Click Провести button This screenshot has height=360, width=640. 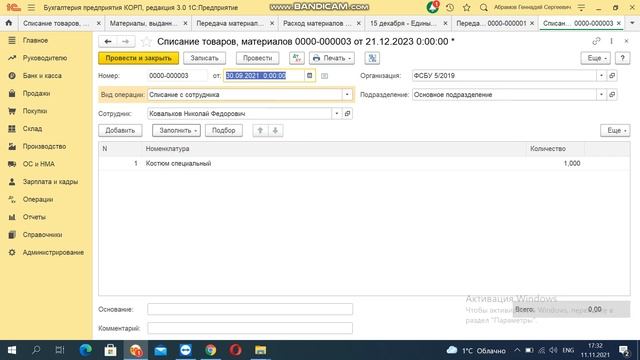pos(257,58)
